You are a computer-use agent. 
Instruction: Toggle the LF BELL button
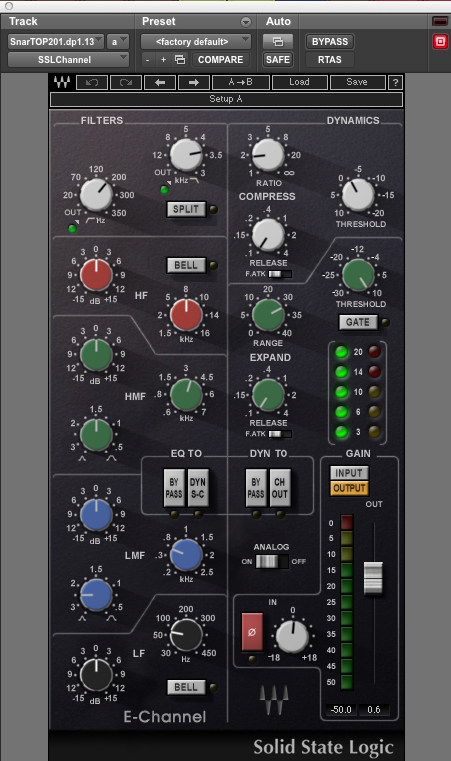186,687
